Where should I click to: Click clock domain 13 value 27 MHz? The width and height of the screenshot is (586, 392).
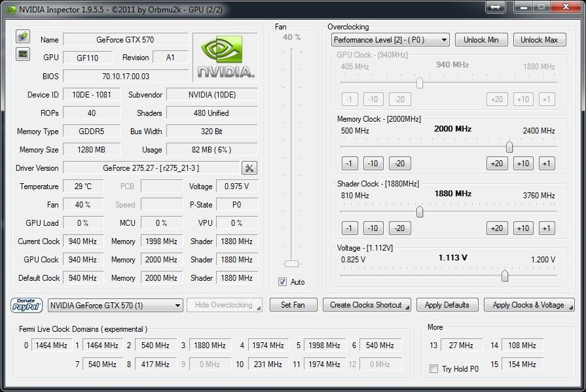tap(461, 346)
